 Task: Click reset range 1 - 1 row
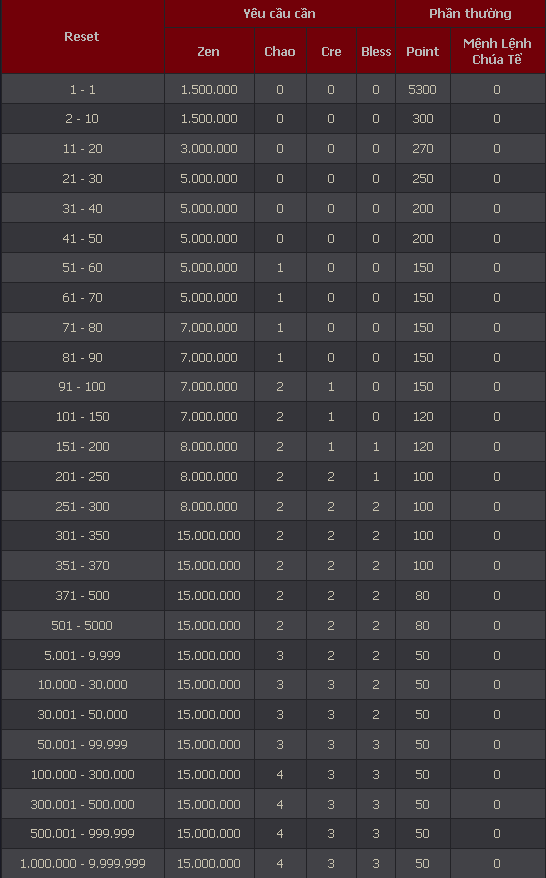click(273, 89)
